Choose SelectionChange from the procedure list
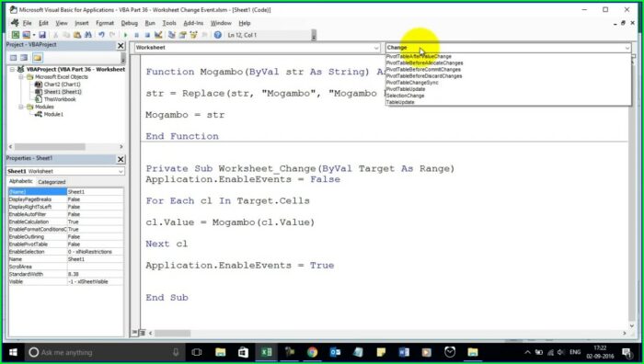Screen dimensions: 644x364 (x=406, y=96)
